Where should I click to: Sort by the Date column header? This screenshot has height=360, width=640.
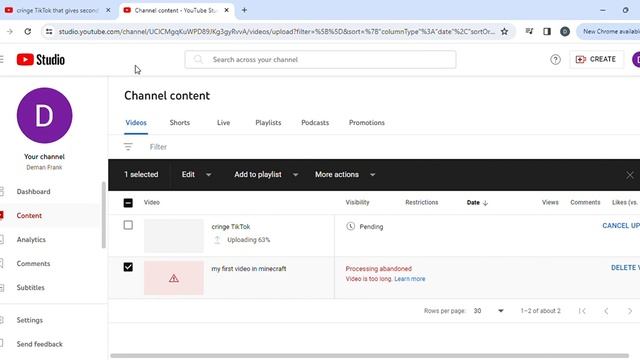click(473, 202)
